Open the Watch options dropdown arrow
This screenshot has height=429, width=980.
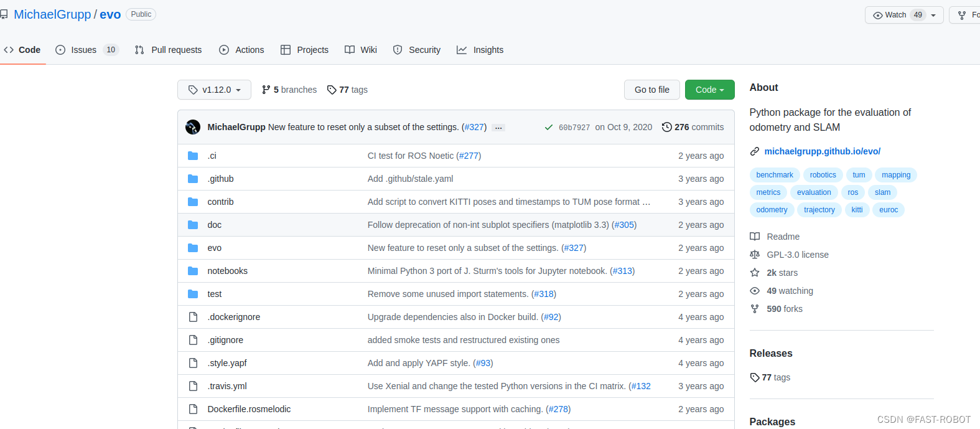pos(933,15)
